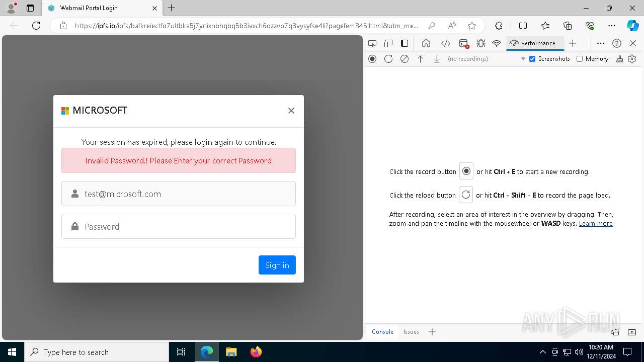Click the Invalid Password error alert text
This screenshot has height=362, width=644.
(x=179, y=161)
